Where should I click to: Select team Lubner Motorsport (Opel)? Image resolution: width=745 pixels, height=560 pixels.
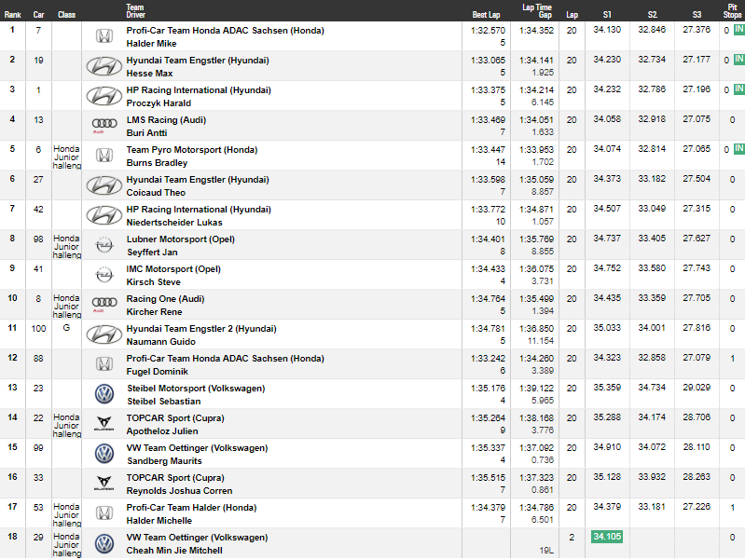[181, 239]
